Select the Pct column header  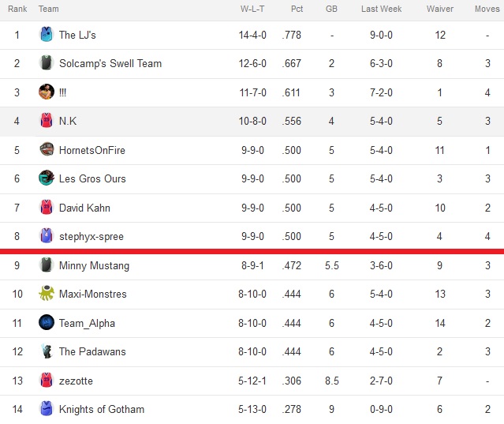297,9
